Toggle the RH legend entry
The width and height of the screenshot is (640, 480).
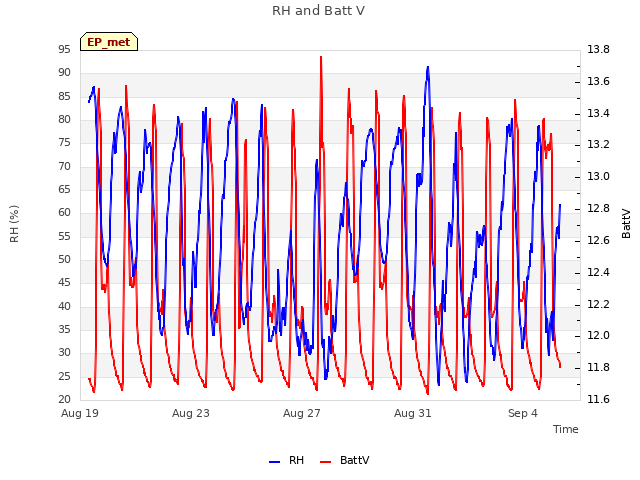[286, 460]
